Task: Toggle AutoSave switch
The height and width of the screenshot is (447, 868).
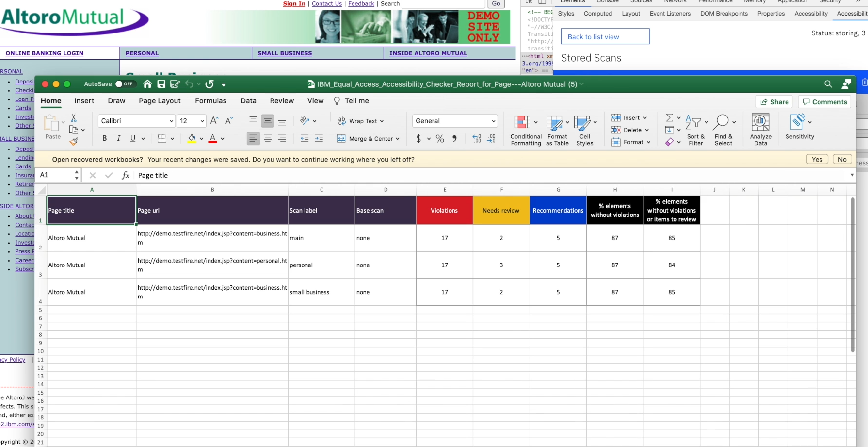Action: point(125,84)
